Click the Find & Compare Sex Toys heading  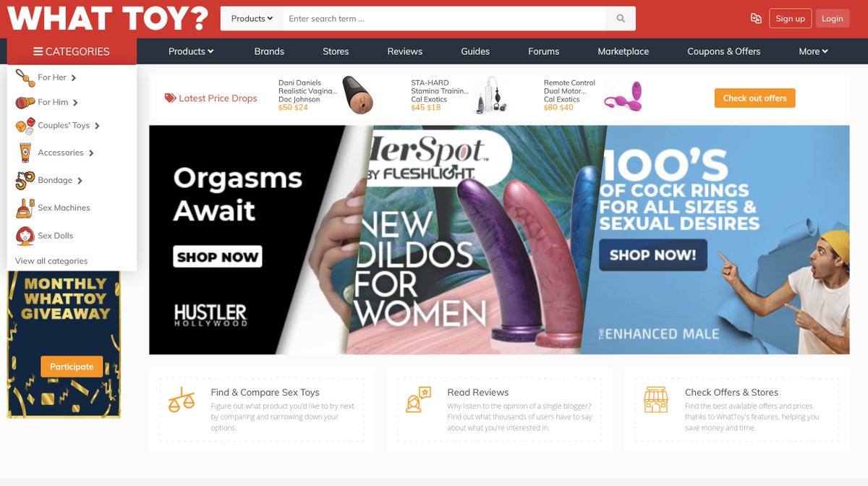point(265,393)
